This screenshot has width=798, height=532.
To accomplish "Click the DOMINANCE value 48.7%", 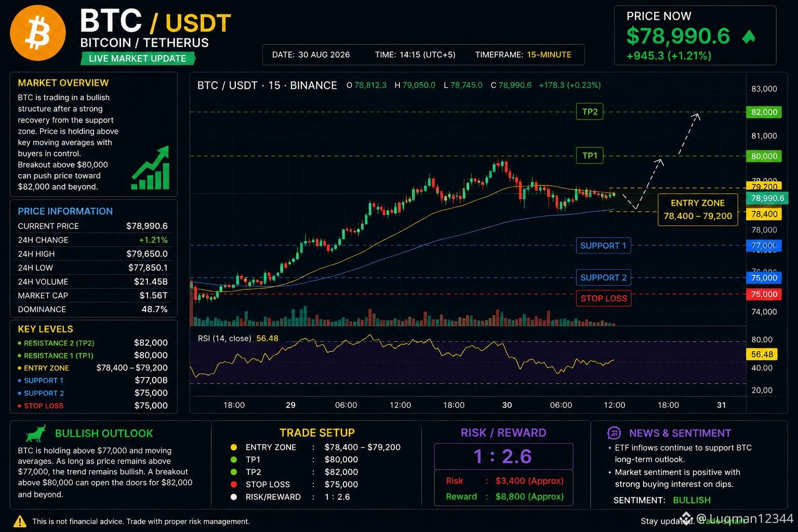I will click(x=155, y=310).
